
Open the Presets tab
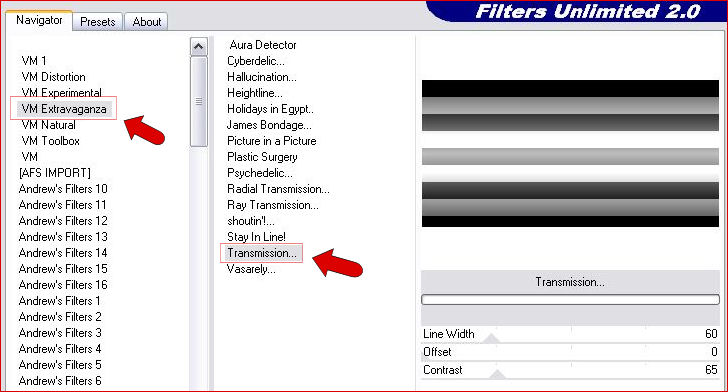98,22
